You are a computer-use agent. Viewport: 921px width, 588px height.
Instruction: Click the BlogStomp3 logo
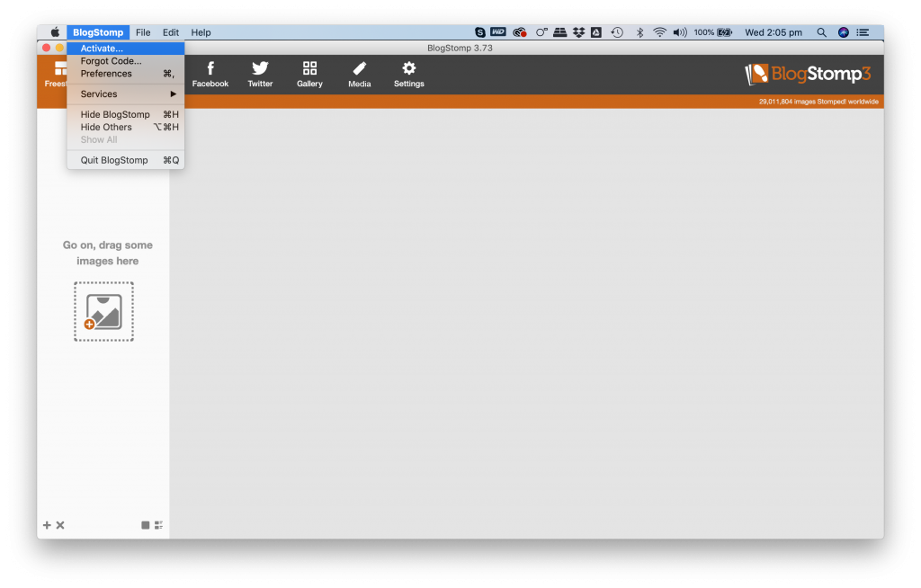(x=808, y=74)
